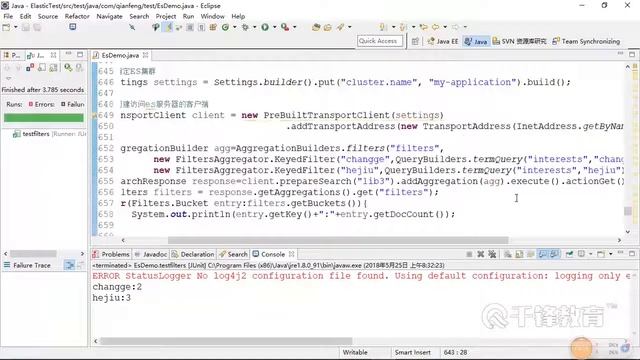Click the Back navigation arrow icon

[436, 27]
